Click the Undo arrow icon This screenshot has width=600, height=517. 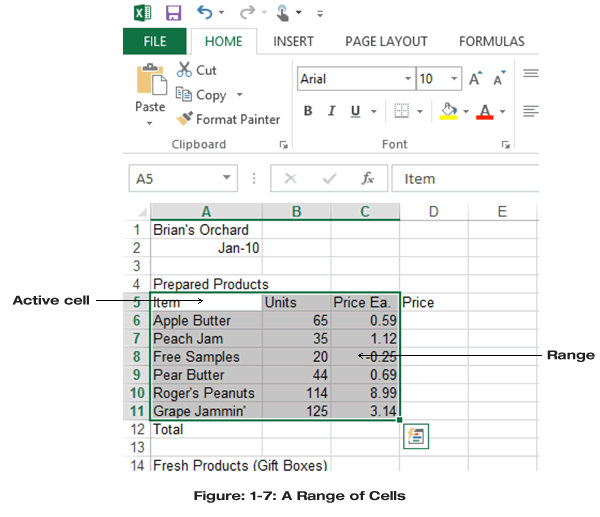coord(205,13)
